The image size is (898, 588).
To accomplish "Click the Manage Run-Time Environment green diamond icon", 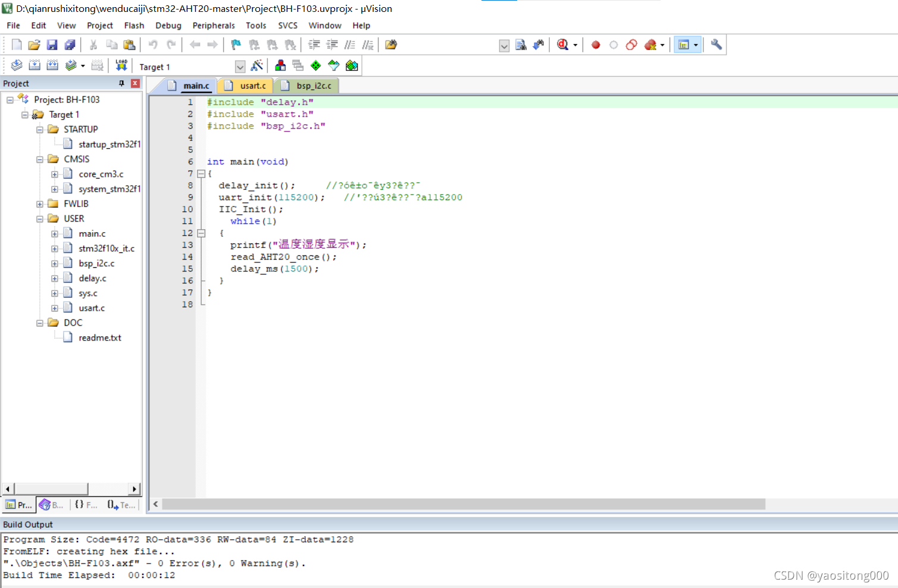I will [316, 65].
